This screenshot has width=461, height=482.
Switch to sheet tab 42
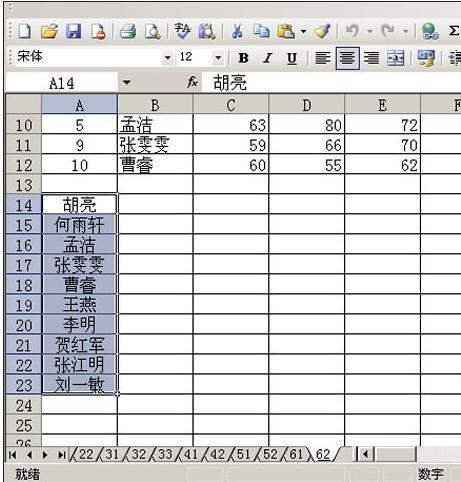point(218,454)
